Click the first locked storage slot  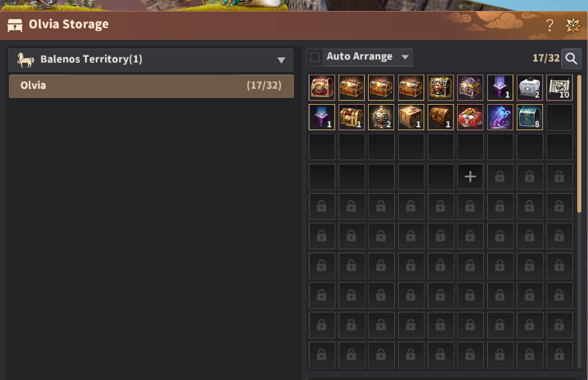[500, 177]
